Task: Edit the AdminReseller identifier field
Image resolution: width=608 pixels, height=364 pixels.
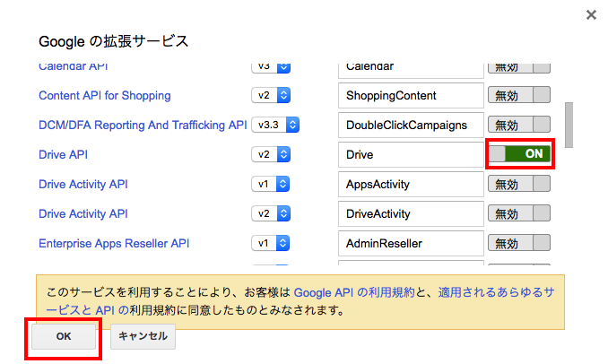Action: point(411,243)
